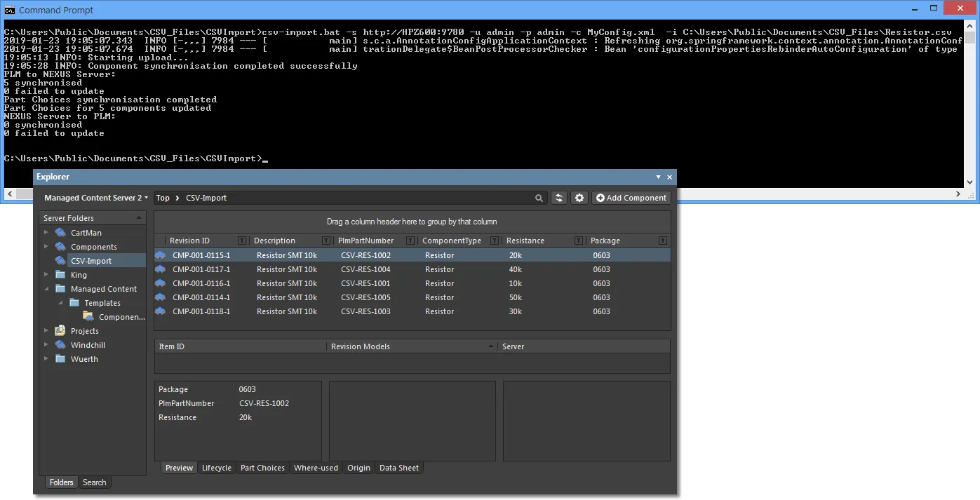Viewport: 980px width, 500px height.
Task: Click Command Prompt vertical scrollbar up arrow
Action: (969, 27)
